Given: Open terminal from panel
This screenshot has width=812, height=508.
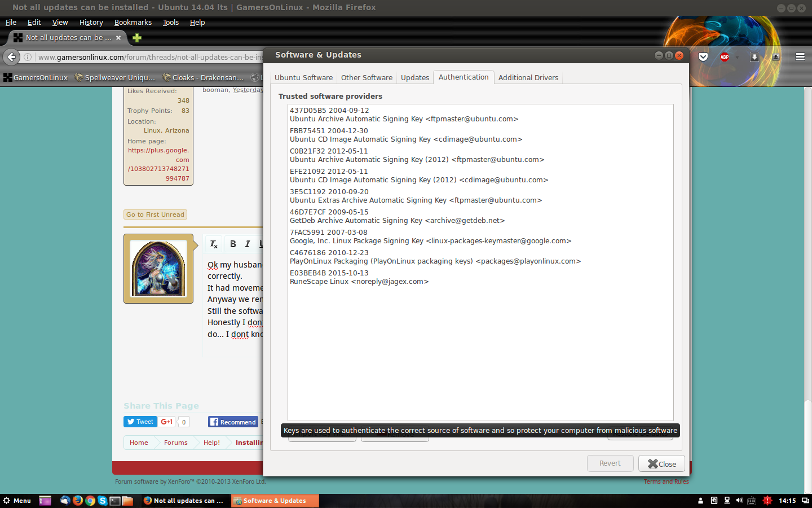Looking at the screenshot, I should [115, 501].
